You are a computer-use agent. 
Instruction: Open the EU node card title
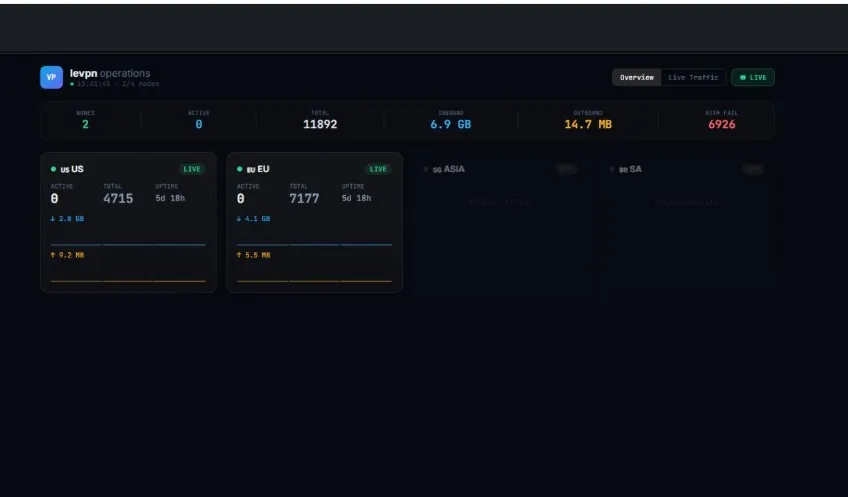(258, 169)
